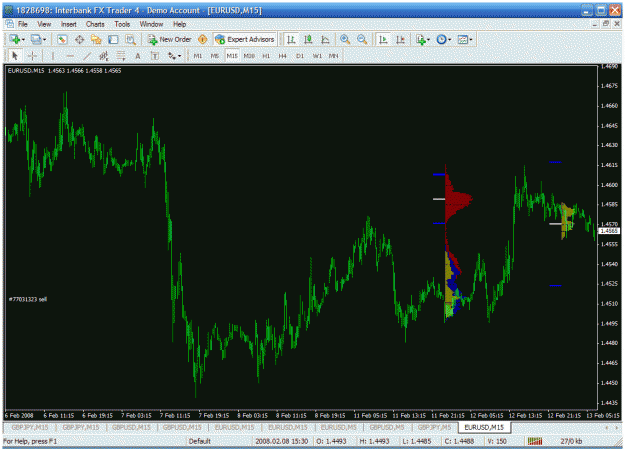Screen dimensions: 625x449
Task: Open the Indicators list icon
Action: [x=421, y=39]
